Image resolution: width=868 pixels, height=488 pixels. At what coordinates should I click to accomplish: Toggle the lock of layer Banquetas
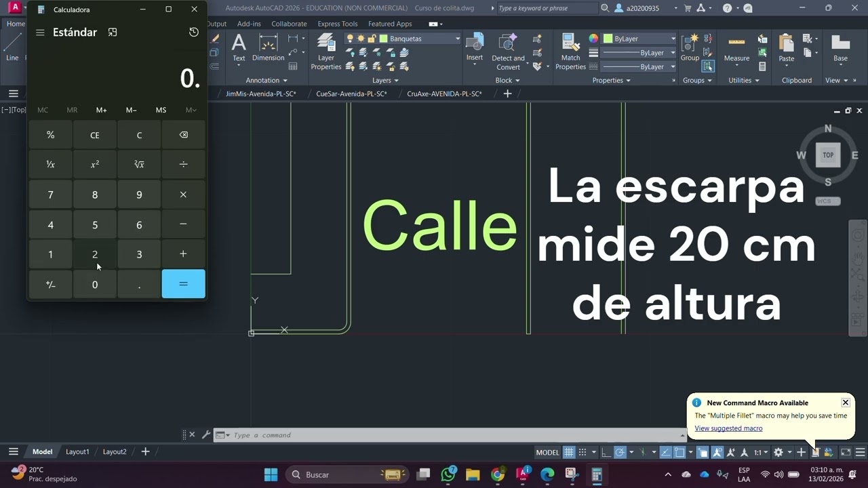(x=372, y=39)
